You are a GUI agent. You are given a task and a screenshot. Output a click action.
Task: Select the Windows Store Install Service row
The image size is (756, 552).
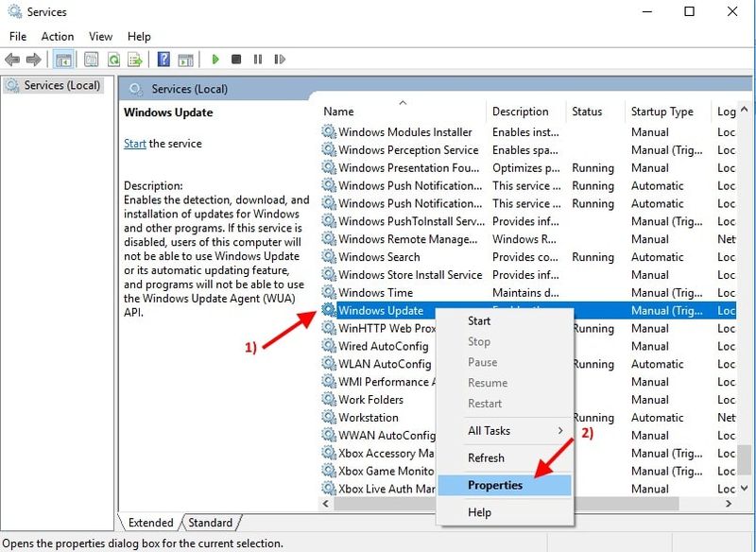pos(528,274)
